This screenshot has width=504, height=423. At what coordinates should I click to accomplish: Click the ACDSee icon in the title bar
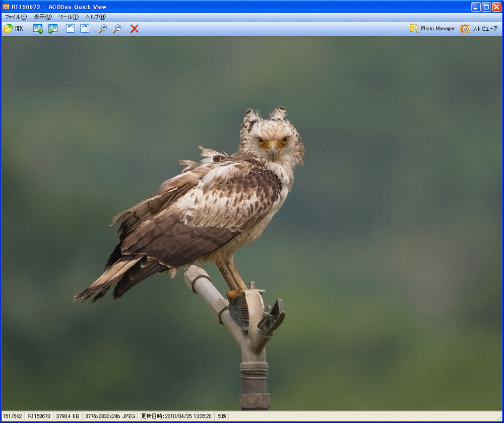[x=6, y=7]
